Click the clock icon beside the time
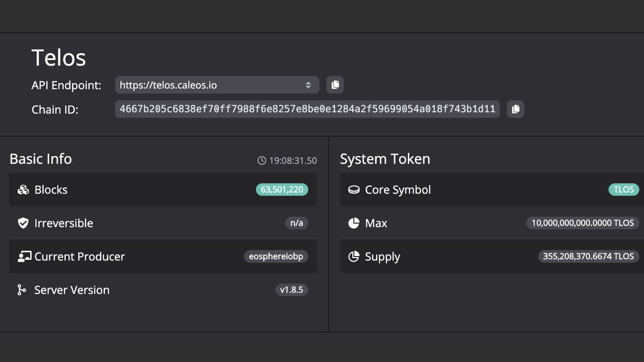This screenshot has height=362, width=644. tap(262, 161)
